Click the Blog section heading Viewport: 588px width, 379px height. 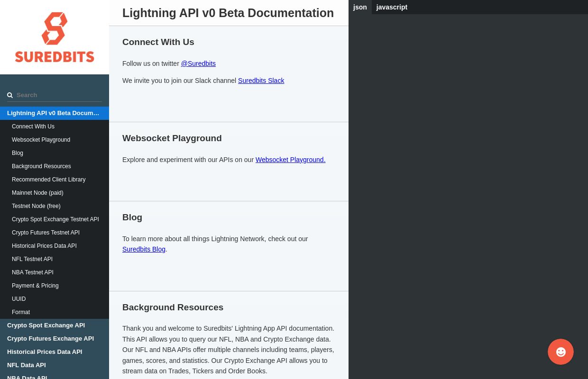[132, 217]
